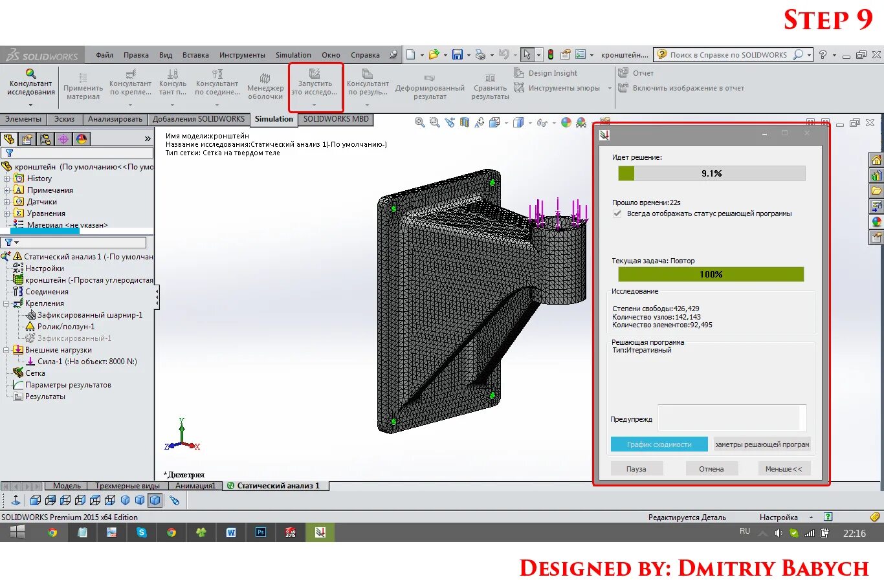Open the Вставка menu
The height and width of the screenshot is (588, 884).
pos(195,55)
